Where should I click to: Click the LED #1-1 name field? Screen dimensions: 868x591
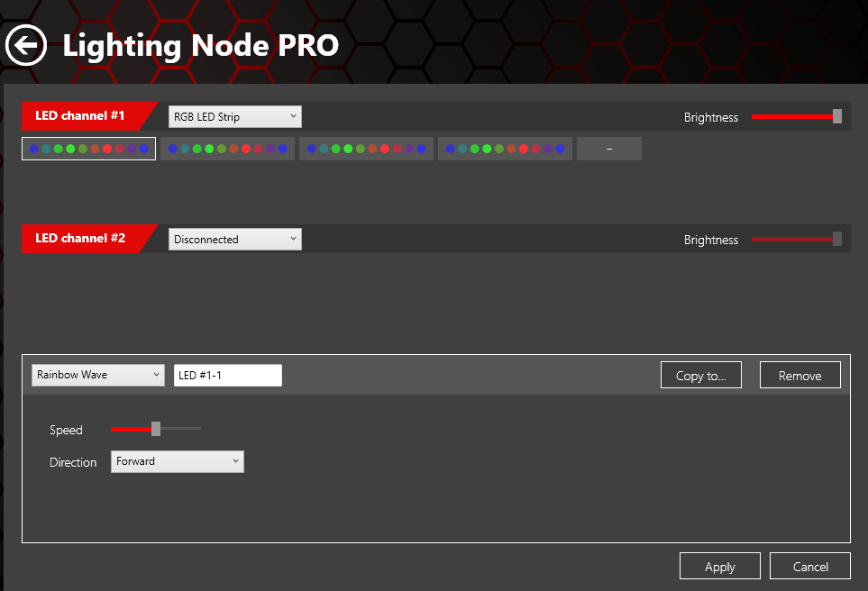227,375
